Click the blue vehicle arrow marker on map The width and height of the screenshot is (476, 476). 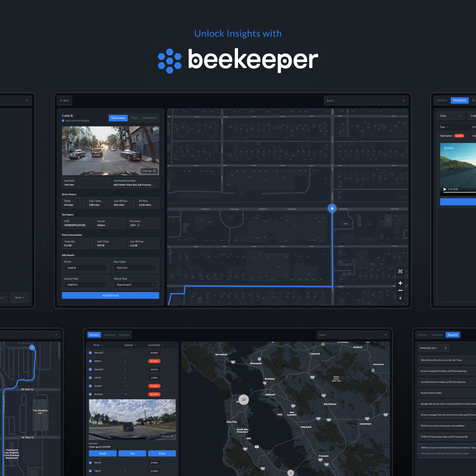[x=332, y=208]
